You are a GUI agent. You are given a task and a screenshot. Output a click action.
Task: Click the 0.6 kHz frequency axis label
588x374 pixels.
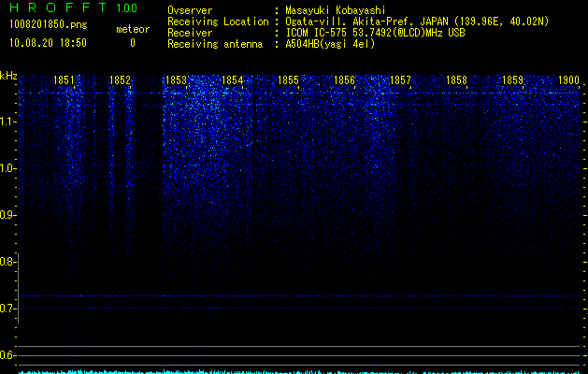point(7,355)
